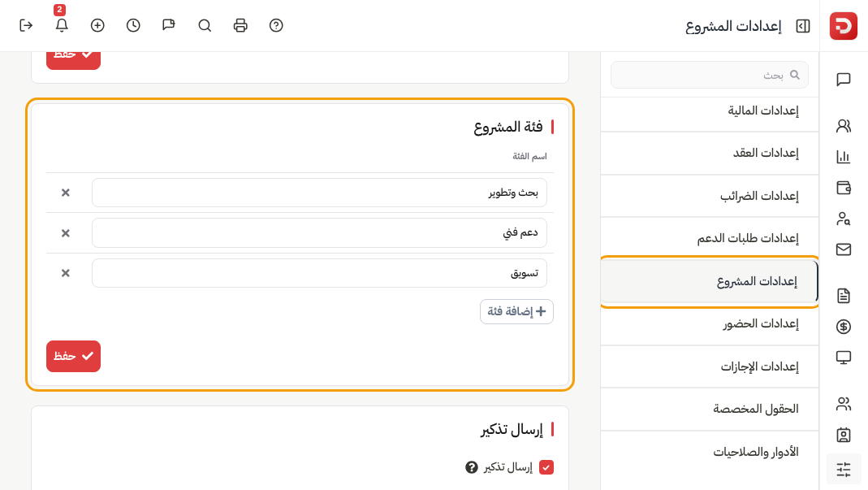Open إعدادات المالية settings menu
This screenshot has width=868, height=490.
(x=709, y=111)
